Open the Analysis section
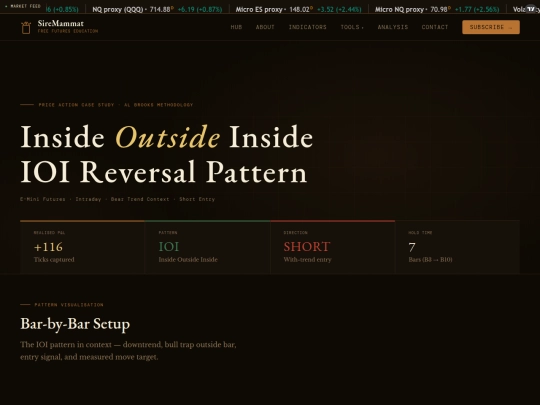This screenshot has width=540, height=405. coord(393,27)
